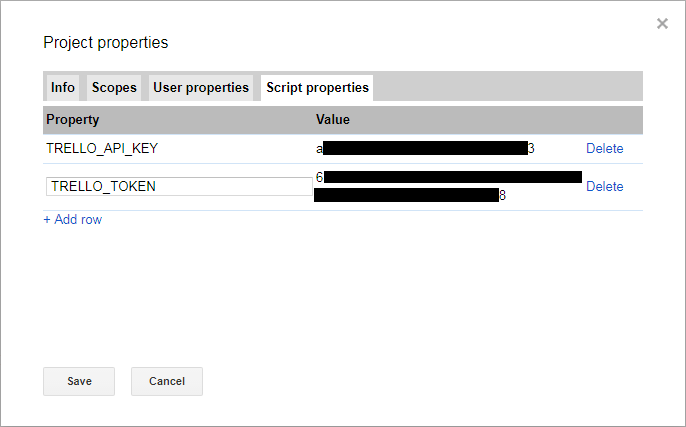This screenshot has height=427, width=686.
Task: Switch to the Info tab
Action: point(63,88)
